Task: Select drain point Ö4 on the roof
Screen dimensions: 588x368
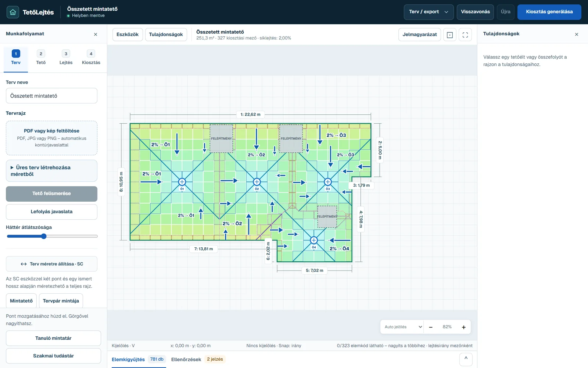Action: tap(314, 240)
